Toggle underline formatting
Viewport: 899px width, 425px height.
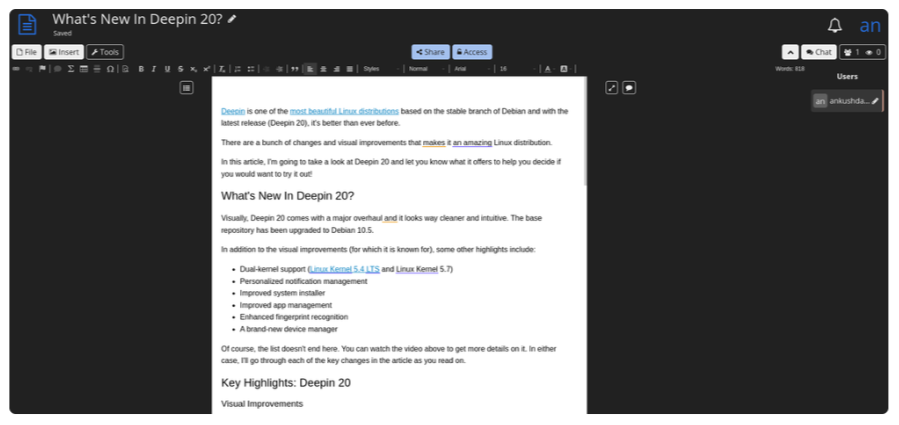coord(167,69)
